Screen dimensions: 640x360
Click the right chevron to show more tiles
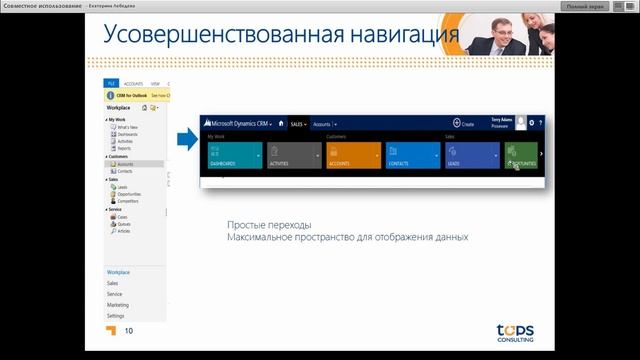click(x=541, y=154)
